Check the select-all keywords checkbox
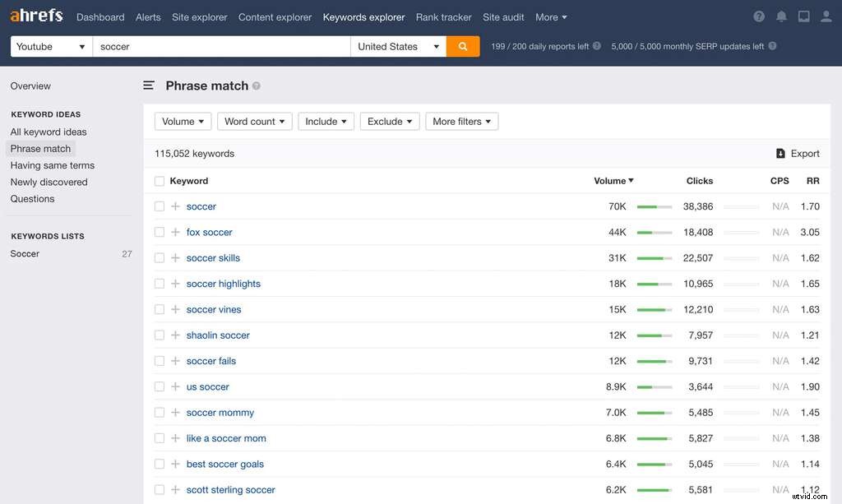Image resolution: width=842 pixels, height=504 pixels. 159,180
